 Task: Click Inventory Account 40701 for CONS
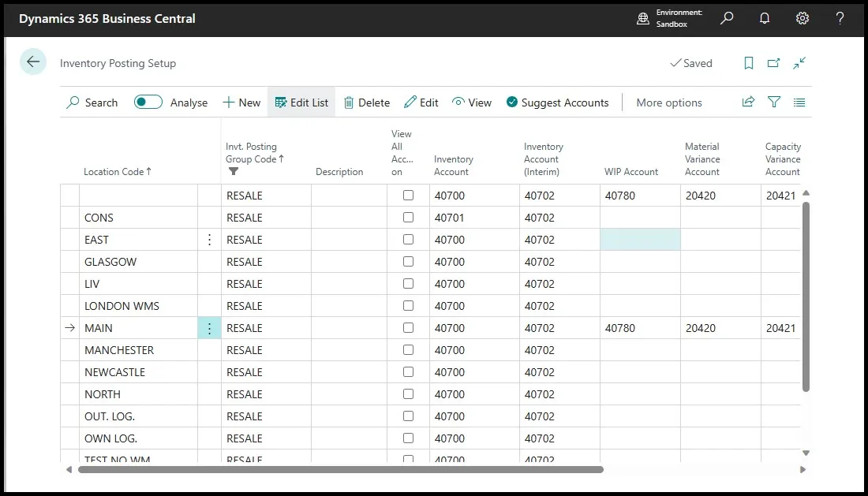(474, 218)
